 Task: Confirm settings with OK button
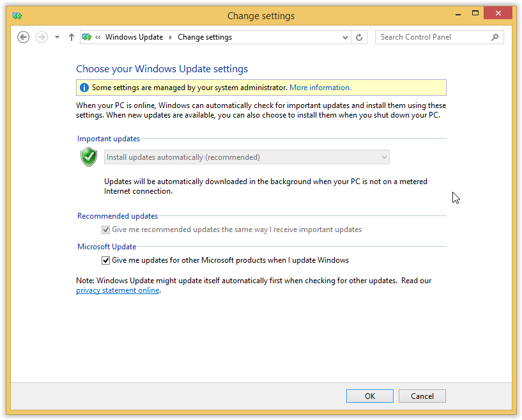tap(369, 396)
